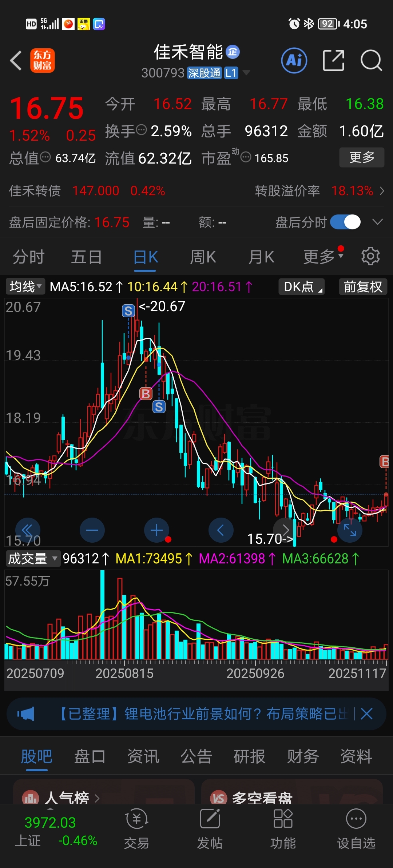Tap the blue S sell marker at peak
This screenshot has height=868, width=393.
(x=128, y=311)
